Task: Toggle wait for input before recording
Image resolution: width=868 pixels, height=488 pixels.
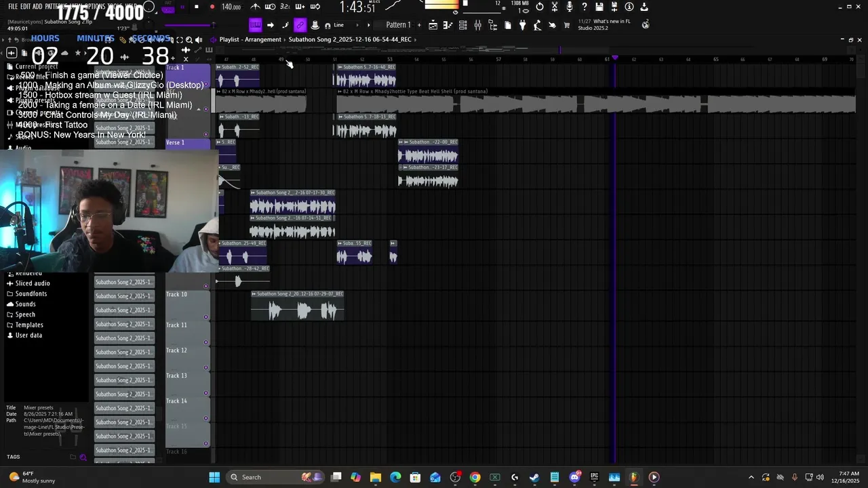Action: [271, 7]
